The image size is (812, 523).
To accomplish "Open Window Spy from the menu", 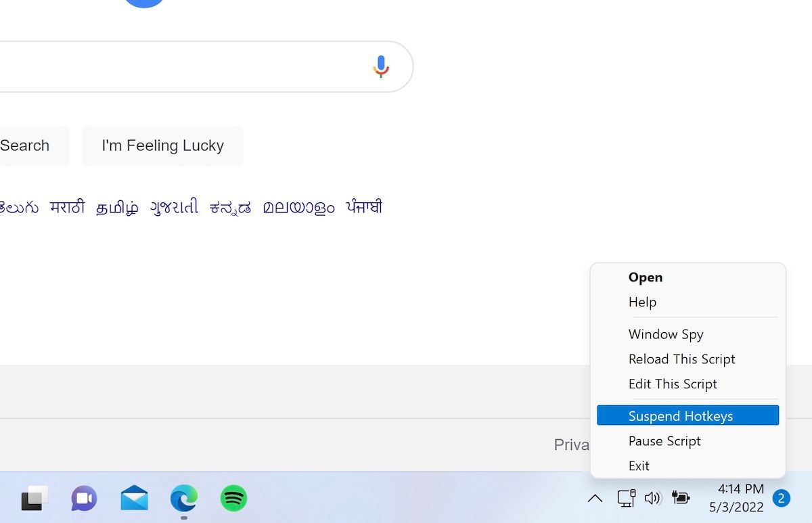I will (665, 334).
